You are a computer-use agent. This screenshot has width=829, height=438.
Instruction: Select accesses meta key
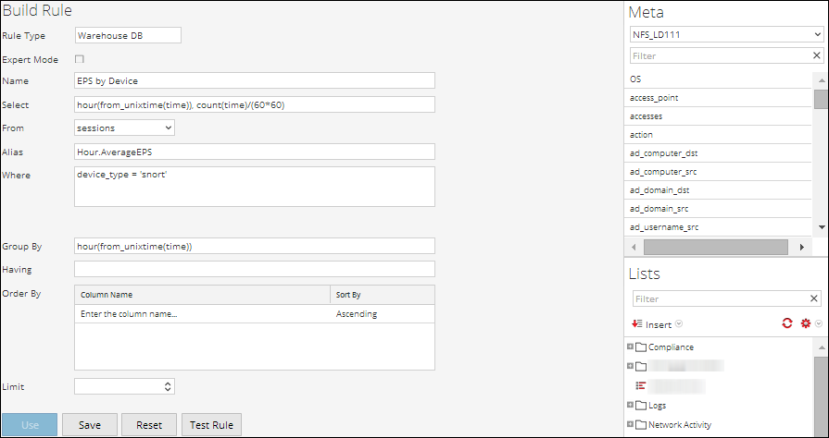click(x=718, y=116)
